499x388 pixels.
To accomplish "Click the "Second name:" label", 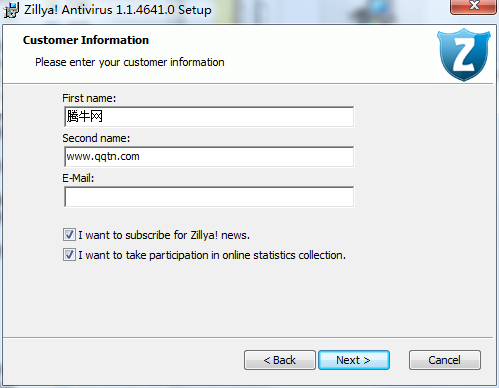I will pos(96,138).
